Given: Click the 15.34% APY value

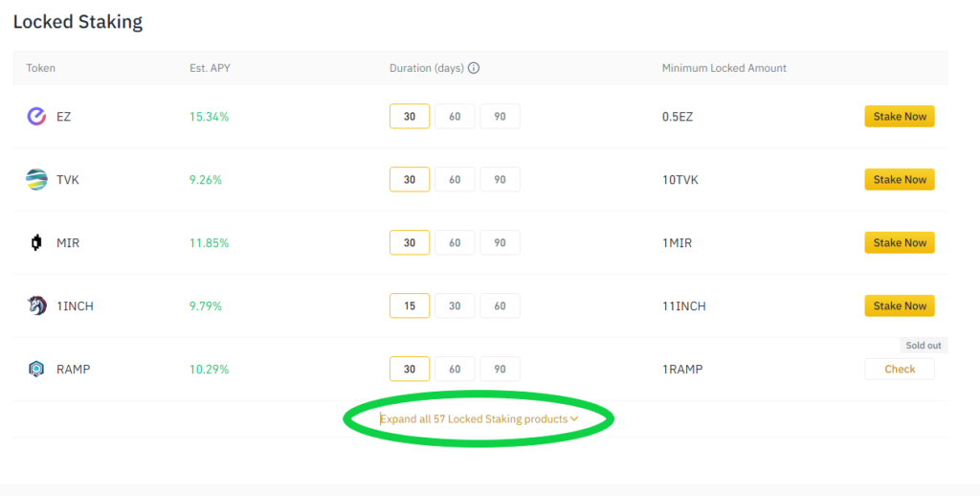Looking at the screenshot, I should click(x=210, y=116).
